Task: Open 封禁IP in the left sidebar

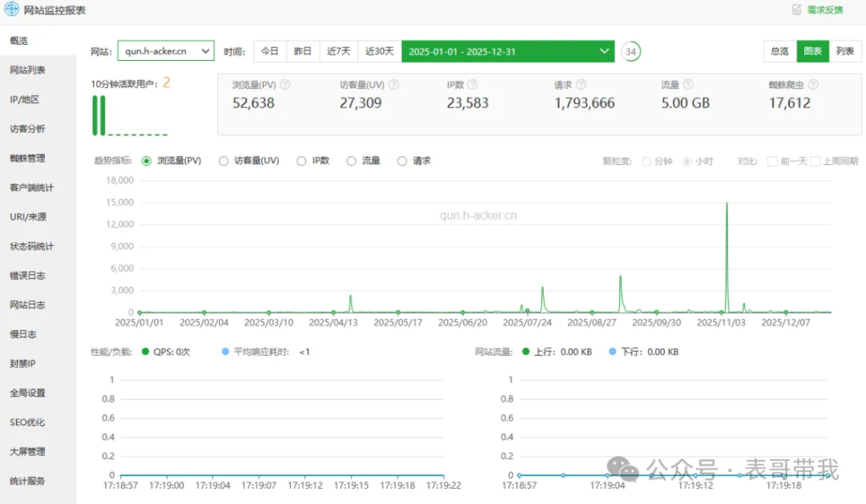Action: tap(23, 364)
